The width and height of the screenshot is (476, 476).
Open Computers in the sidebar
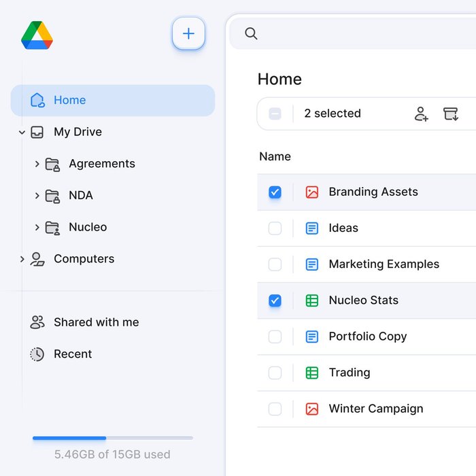point(84,259)
